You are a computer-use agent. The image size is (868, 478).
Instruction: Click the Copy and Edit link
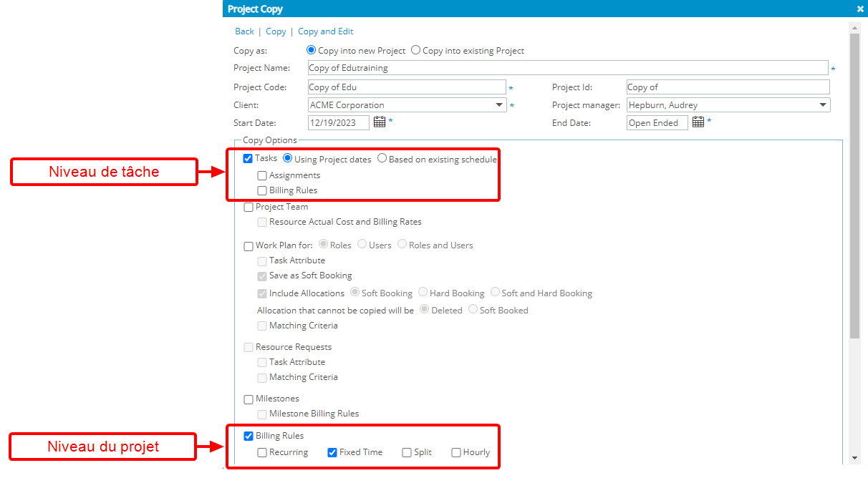[x=325, y=31]
